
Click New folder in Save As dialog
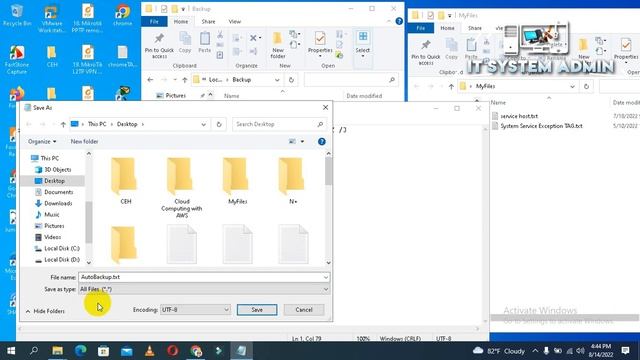(84, 142)
